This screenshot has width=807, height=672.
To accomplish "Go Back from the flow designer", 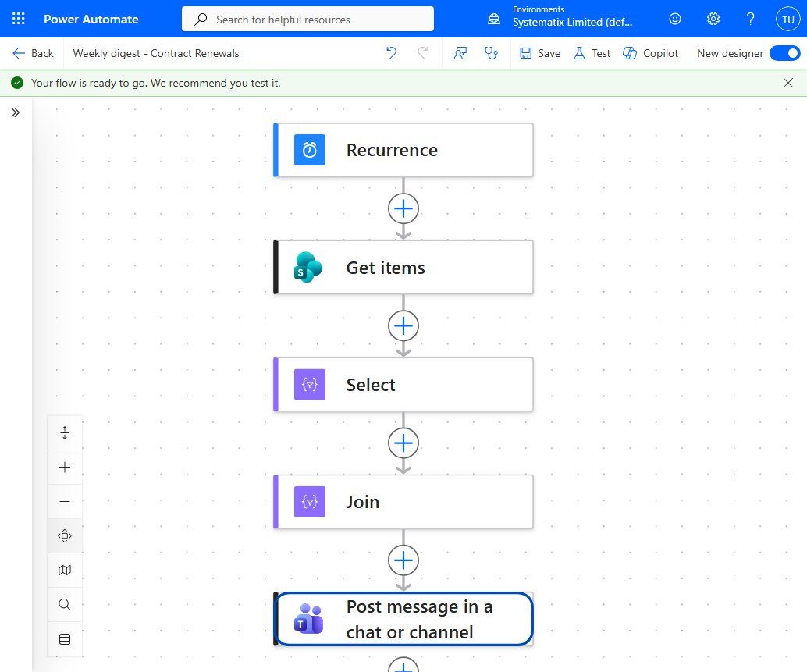I will 33,53.
